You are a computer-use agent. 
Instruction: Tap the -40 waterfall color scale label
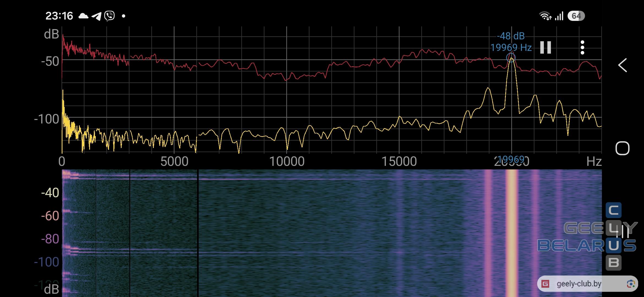50,193
